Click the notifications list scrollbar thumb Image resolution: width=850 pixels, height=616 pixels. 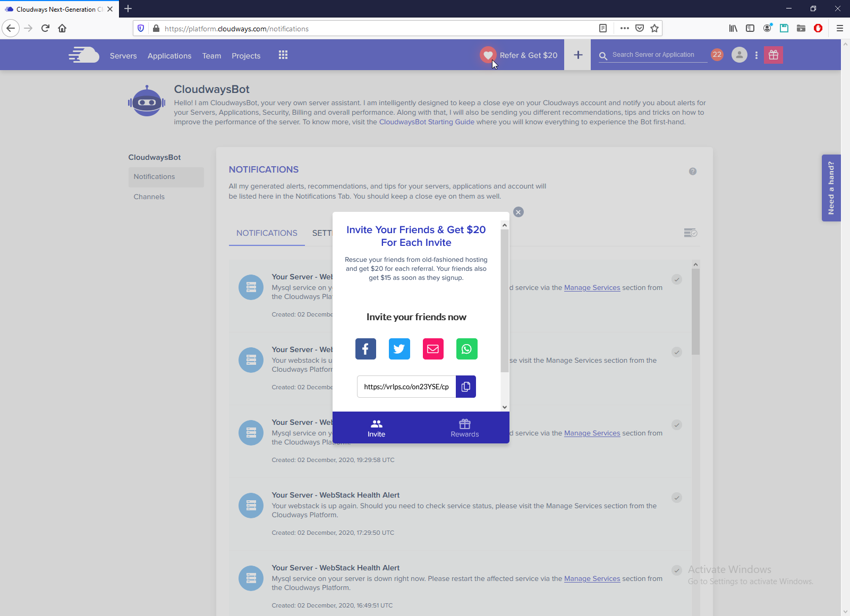(x=695, y=312)
